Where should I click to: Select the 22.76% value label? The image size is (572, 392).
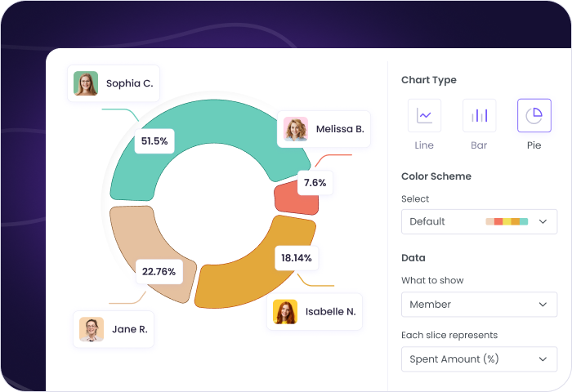click(x=159, y=272)
